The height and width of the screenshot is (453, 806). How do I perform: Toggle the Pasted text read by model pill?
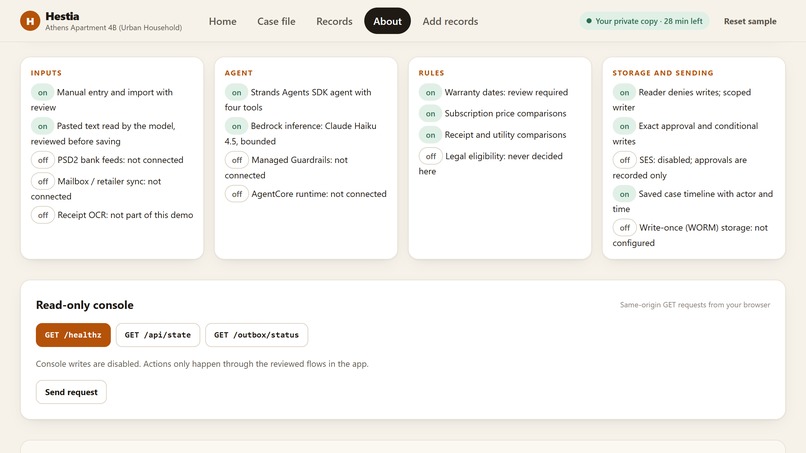pyautogui.click(x=42, y=126)
